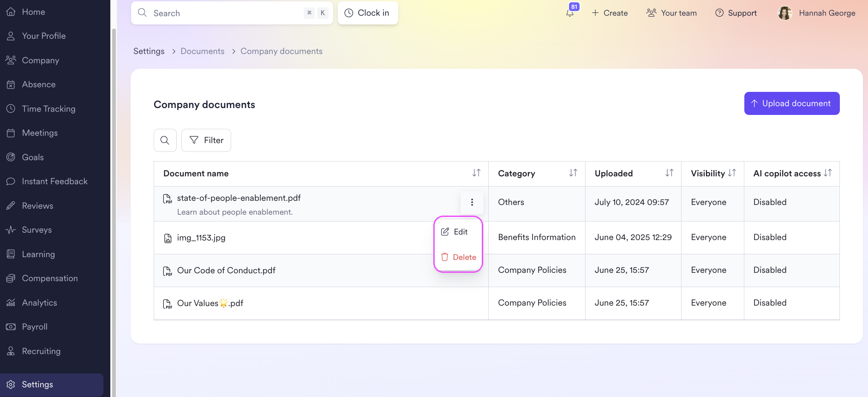The height and width of the screenshot is (397, 868).
Task: Sort by Document name column
Action: click(476, 173)
